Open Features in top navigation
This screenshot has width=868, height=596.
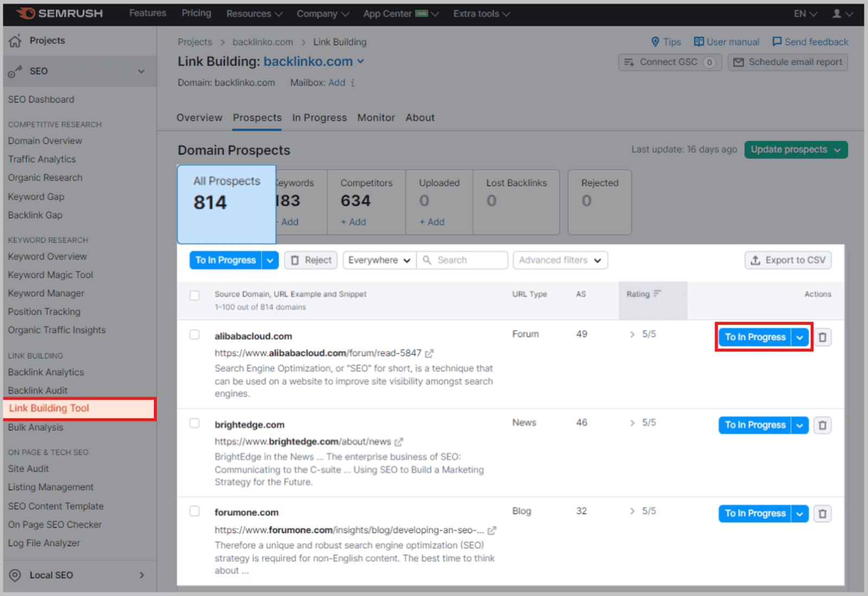pyautogui.click(x=148, y=13)
